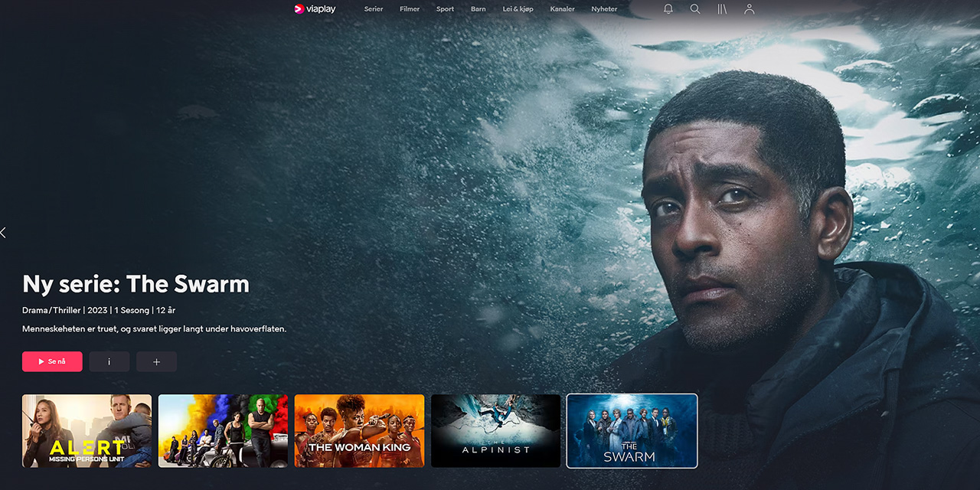
Task: Open the Viaplay logo home link
Action: pyautogui.click(x=315, y=9)
